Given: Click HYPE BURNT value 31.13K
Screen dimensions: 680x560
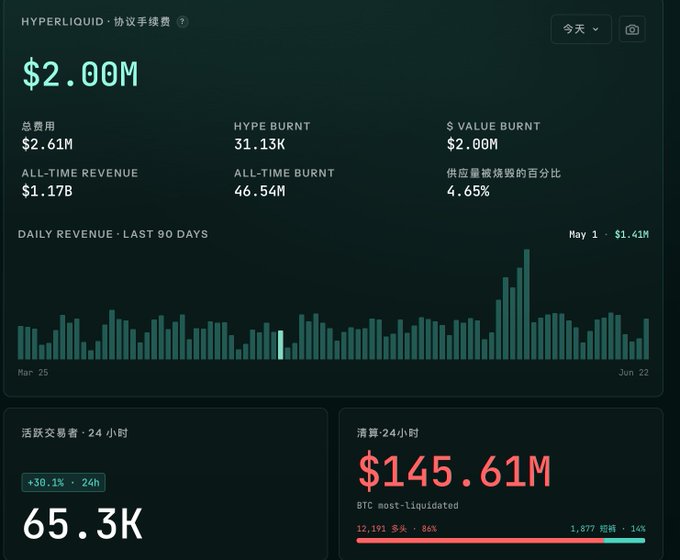Looking at the screenshot, I should tap(259, 144).
